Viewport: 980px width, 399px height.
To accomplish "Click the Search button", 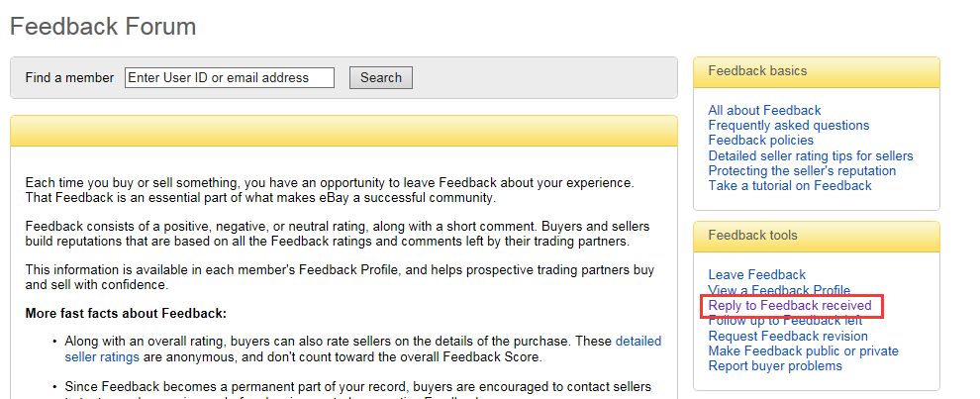I will point(381,77).
